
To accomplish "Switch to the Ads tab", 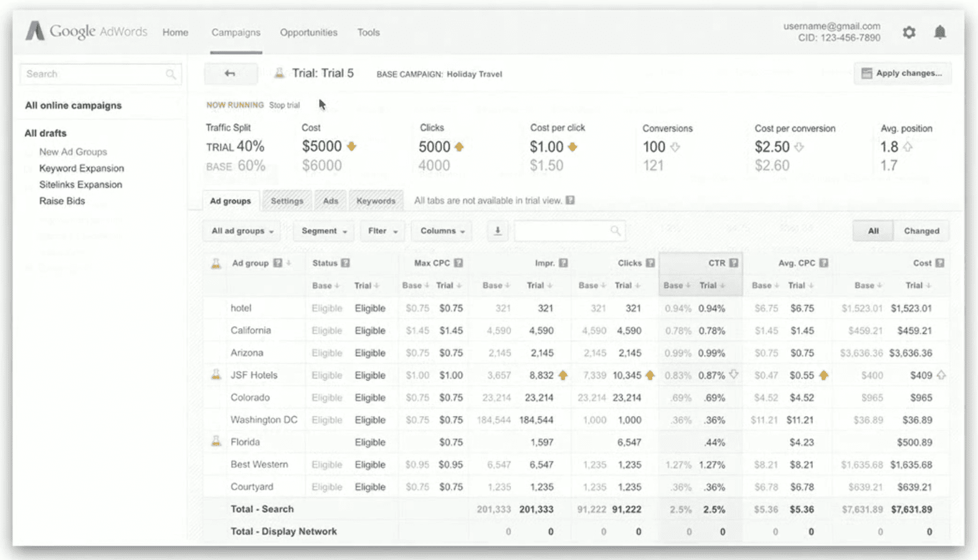I will pos(331,201).
